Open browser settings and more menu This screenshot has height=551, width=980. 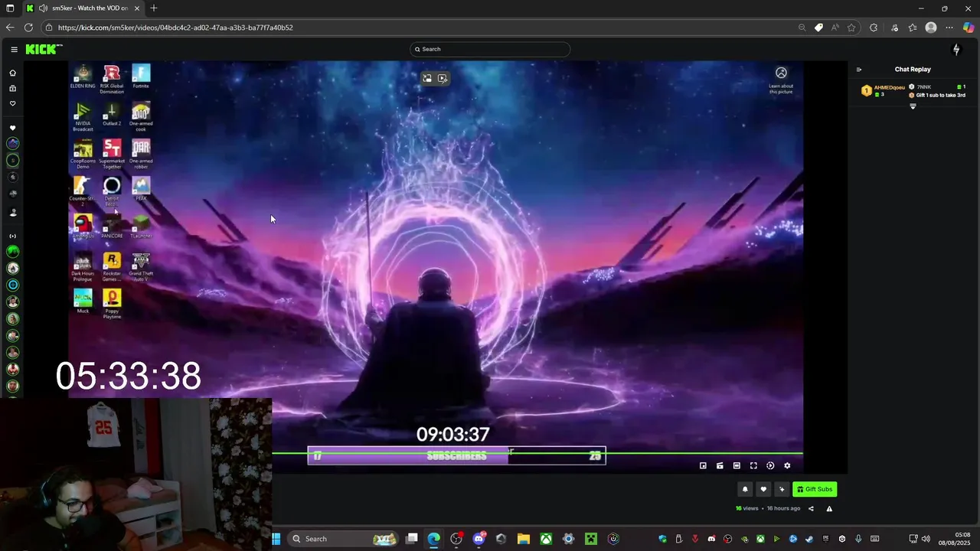coord(949,28)
